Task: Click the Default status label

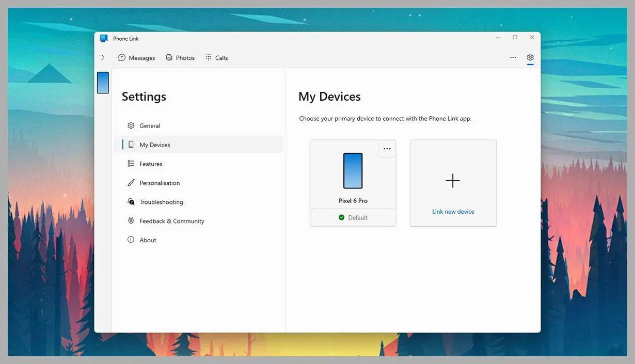Action: pyautogui.click(x=358, y=217)
